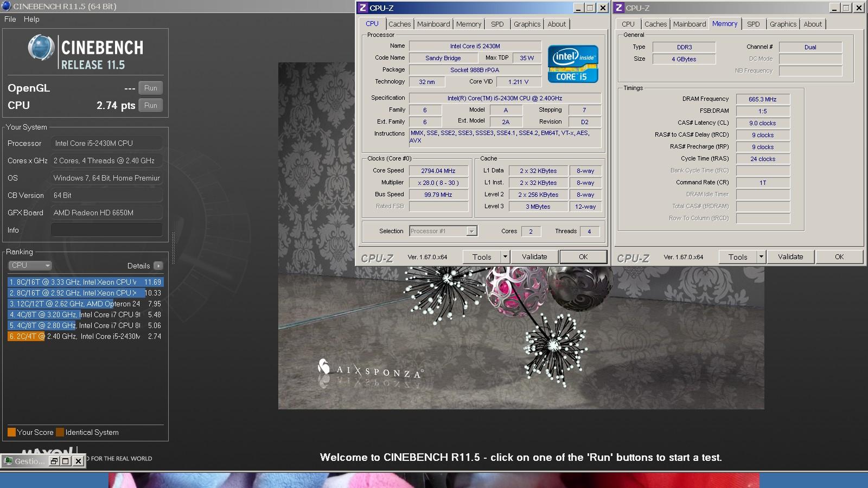Click Validate in first CPU-Z window
The image size is (868, 488).
[x=534, y=257]
